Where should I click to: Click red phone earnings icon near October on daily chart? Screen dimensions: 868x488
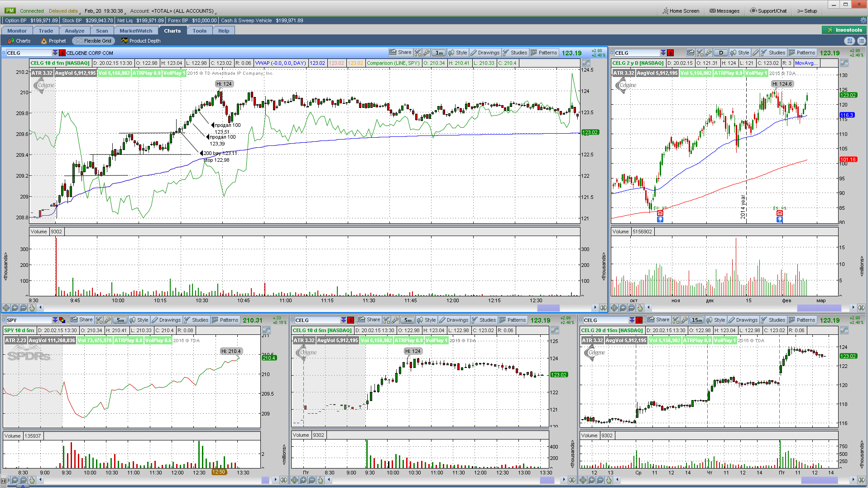(x=660, y=213)
